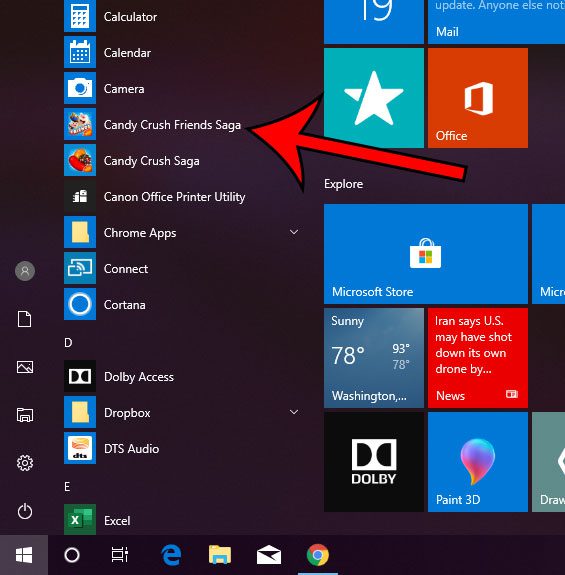The width and height of the screenshot is (565, 575).
Task: Click the Cortana label in app list
Action: point(125,305)
